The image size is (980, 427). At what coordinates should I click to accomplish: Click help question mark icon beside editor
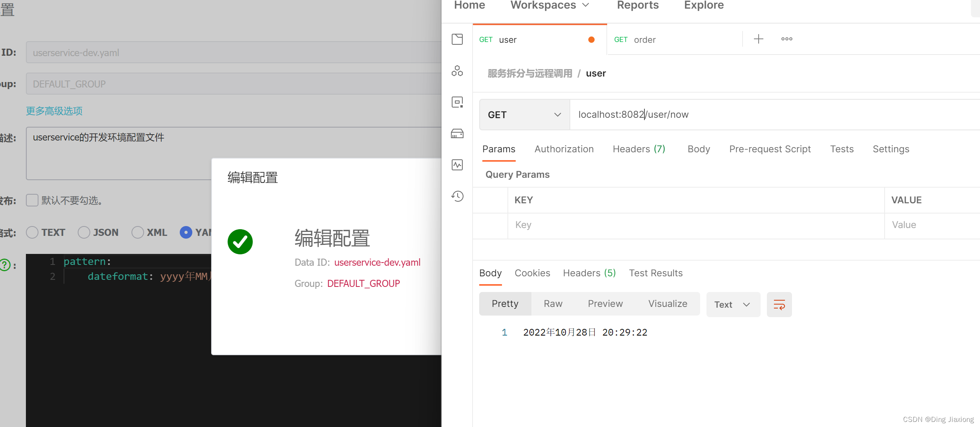pos(5,265)
